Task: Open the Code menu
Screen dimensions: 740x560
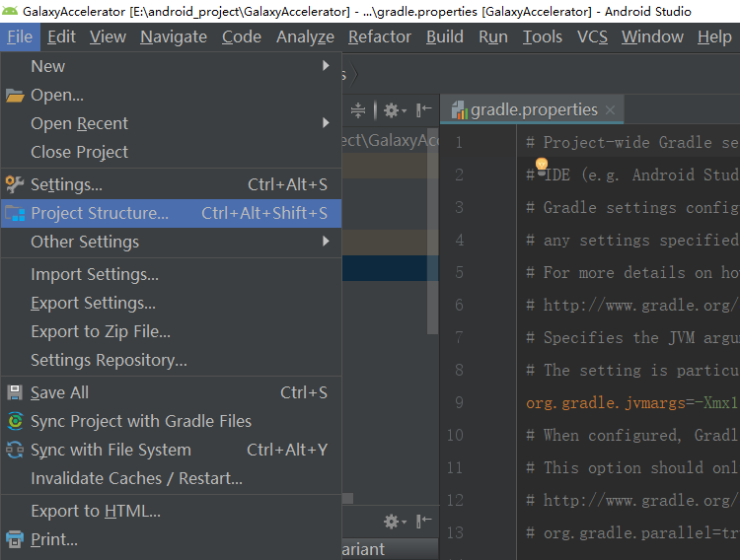Action: pos(242,36)
